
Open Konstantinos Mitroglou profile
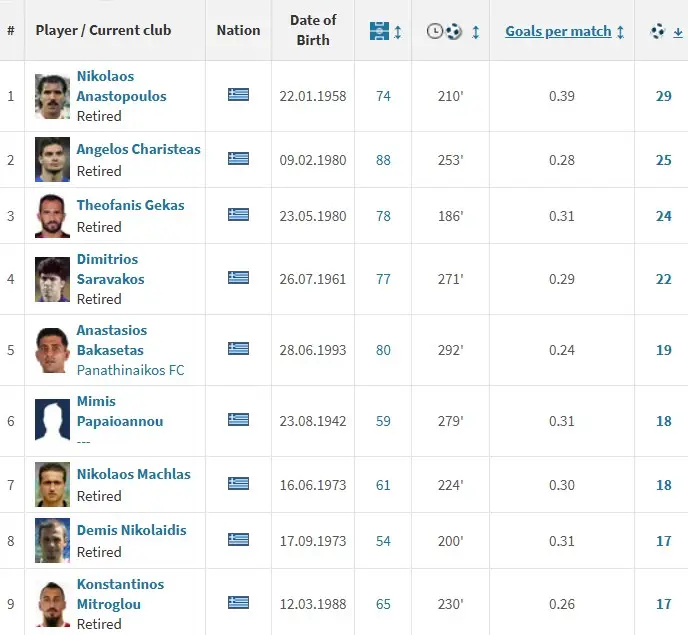[x=120, y=594]
